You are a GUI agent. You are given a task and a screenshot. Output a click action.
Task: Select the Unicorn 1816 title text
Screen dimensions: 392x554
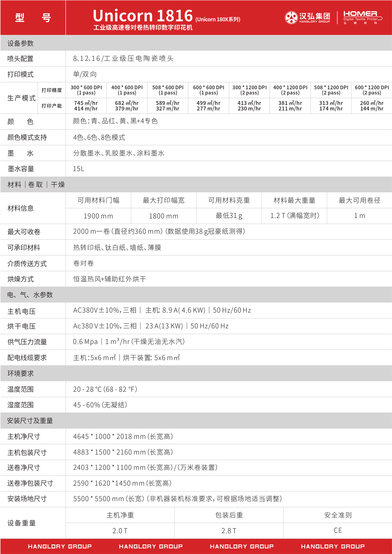(x=143, y=15)
